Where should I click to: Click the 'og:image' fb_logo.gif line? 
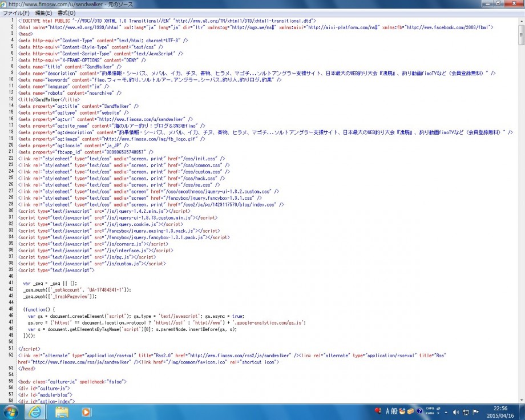[x=111, y=139]
